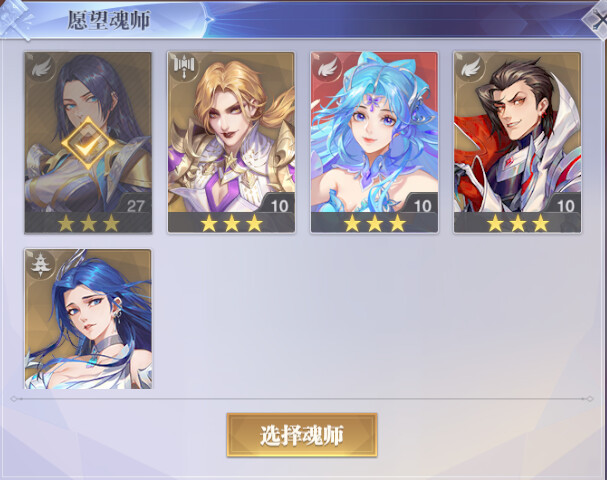Image resolution: width=607 pixels, height=480 pixels.
Task: Click the number 27 badge on first card
Action: coord(135,205)
